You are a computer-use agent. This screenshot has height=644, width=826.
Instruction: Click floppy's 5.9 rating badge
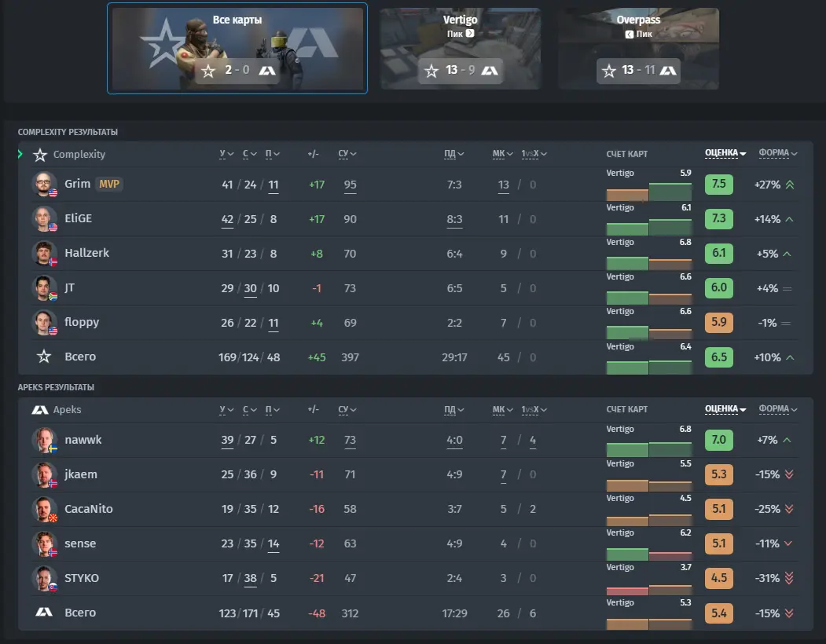(719, 322)
